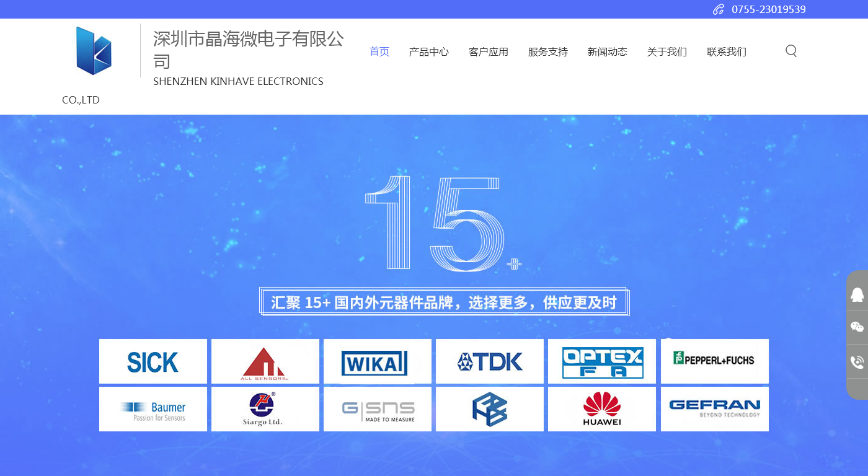Click the search magnifier icon
Viewport: 868px width, 476px height.
pos(791,51)
